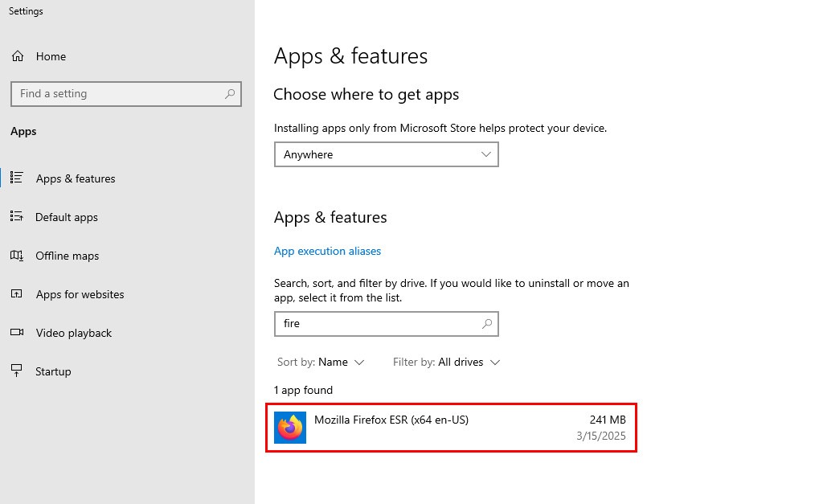The width and height of the screenshot is (823, 504).
Task: Click the Offline maps icon
Action: pos(17,256)
